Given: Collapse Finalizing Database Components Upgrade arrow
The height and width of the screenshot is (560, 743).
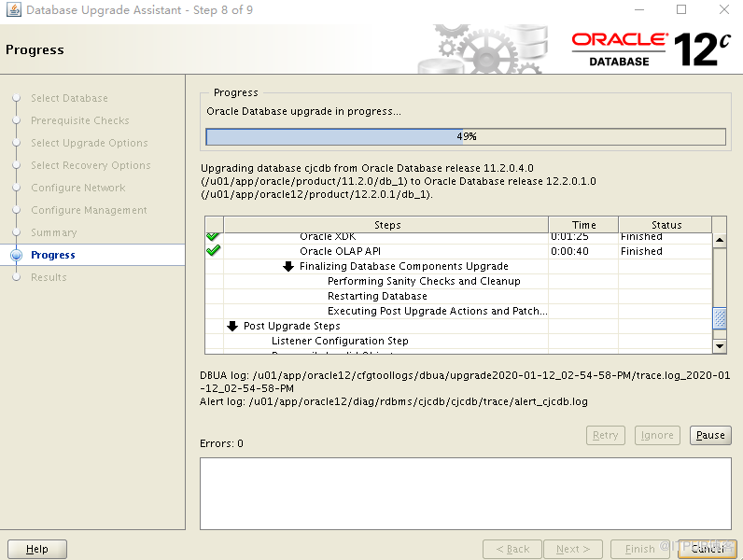Looking at the screenshot, I should (x=288, y=266).
